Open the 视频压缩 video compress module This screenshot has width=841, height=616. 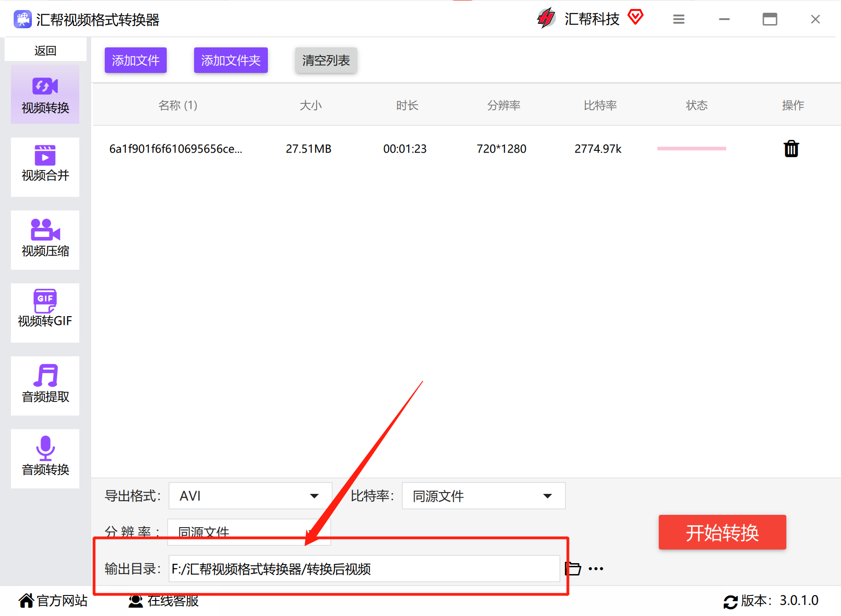(x=45, y=240)
